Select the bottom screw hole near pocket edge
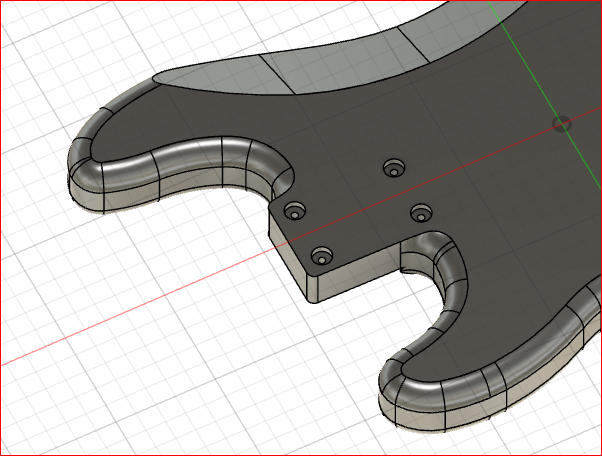This screenshot has width=602, height=456. click(322, 256)
